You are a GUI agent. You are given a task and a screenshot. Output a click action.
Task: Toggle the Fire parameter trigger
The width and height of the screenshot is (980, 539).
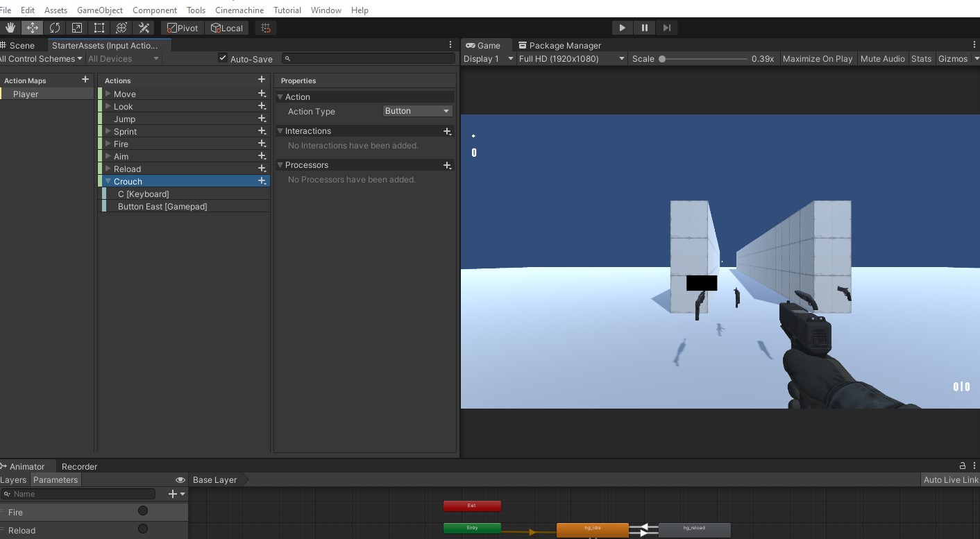tap(143, 511)
